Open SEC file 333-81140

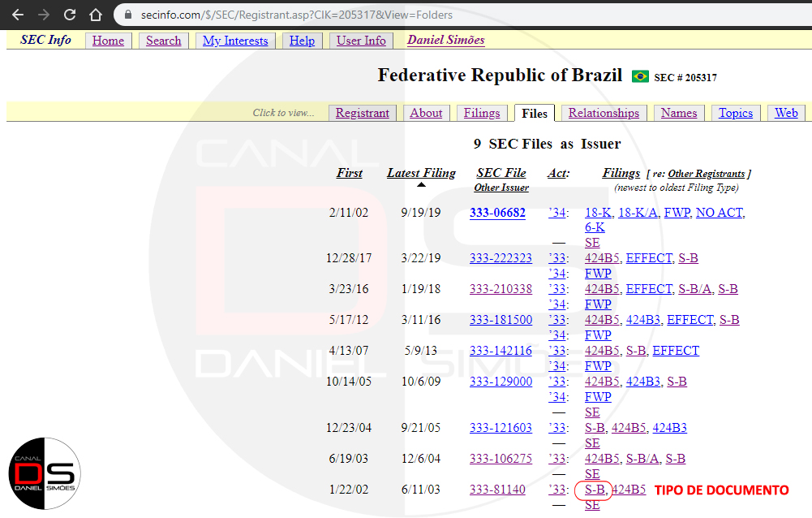click(497, 490)
